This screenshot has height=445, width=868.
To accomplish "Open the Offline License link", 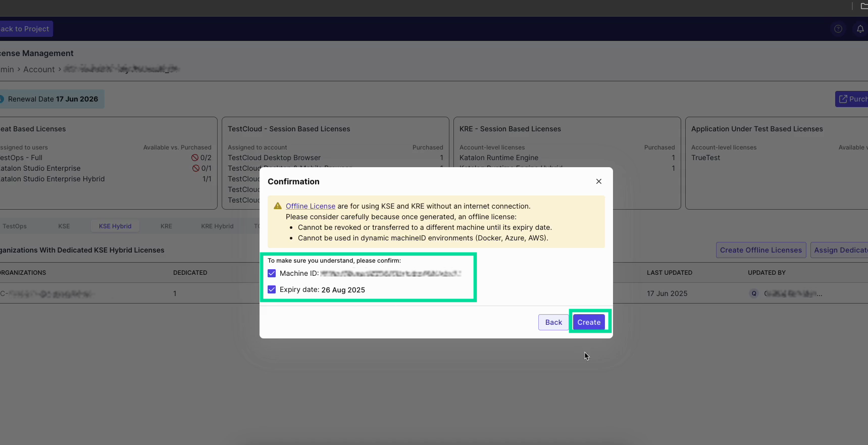I will pyautogui.click(x=311, y=206).
